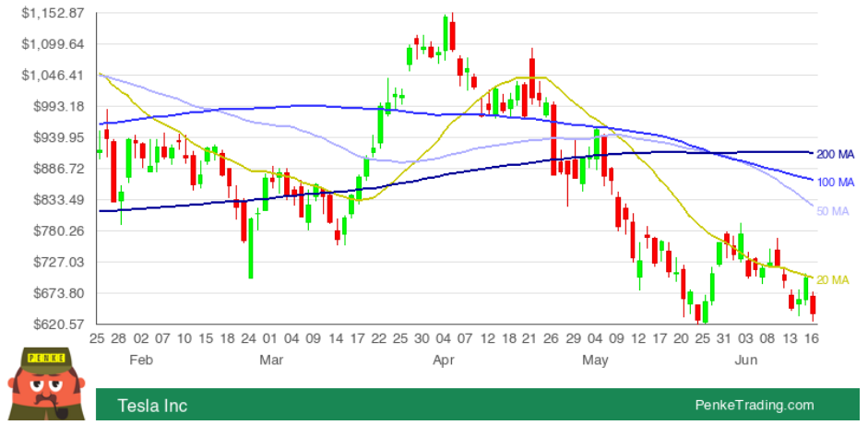Click the $993.18 price axis label

click(x=57, y=106)
